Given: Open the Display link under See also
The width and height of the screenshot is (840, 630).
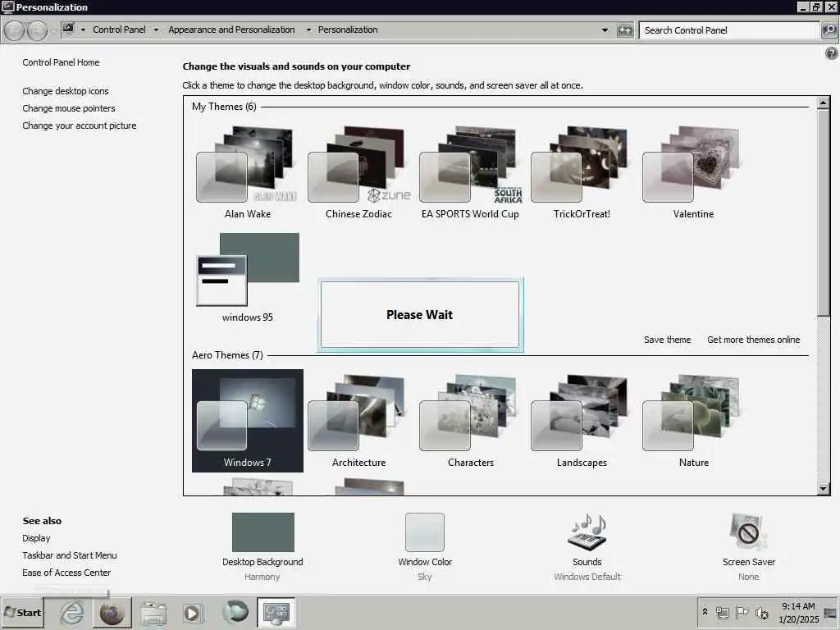Looking at the screenshot, I should point(36,538).
